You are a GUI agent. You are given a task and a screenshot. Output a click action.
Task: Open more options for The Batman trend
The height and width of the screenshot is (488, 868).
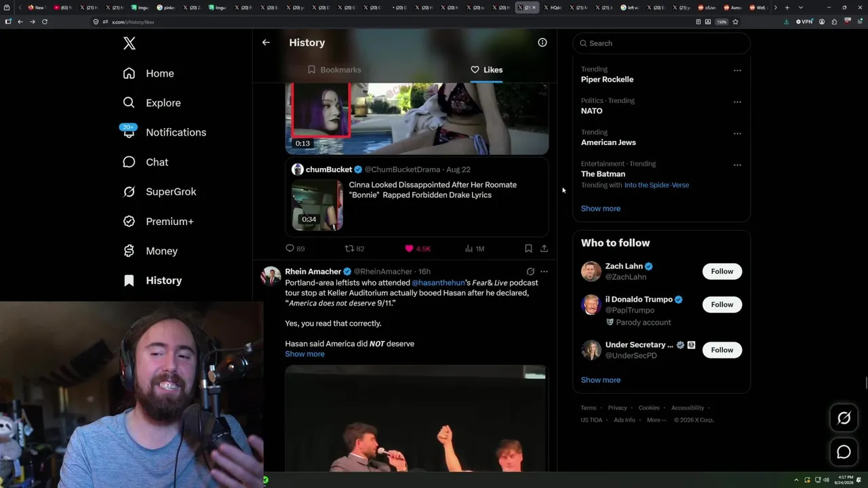click(737, 165)
